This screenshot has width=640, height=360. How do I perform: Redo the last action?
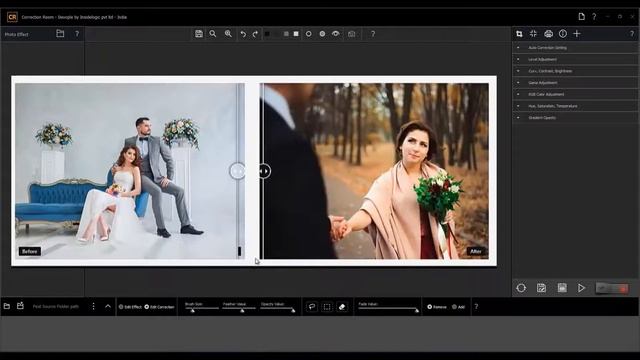[255, 34]
